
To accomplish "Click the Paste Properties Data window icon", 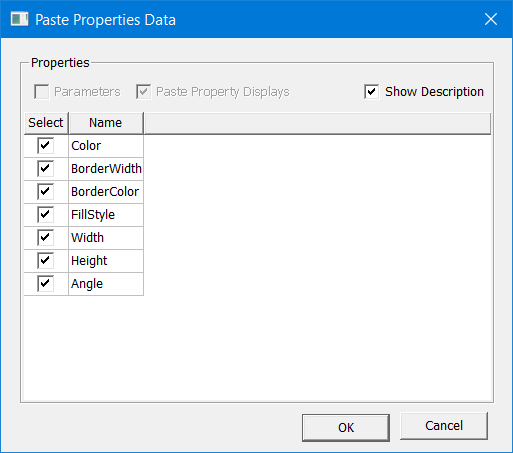I will pyautogui.click(x=19, y=19).
